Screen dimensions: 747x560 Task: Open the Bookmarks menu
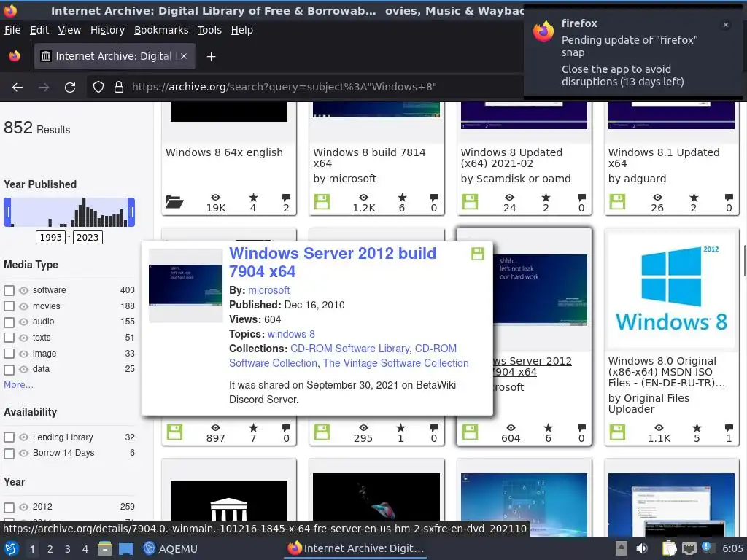pyautogui.click(x=161, y=30)
